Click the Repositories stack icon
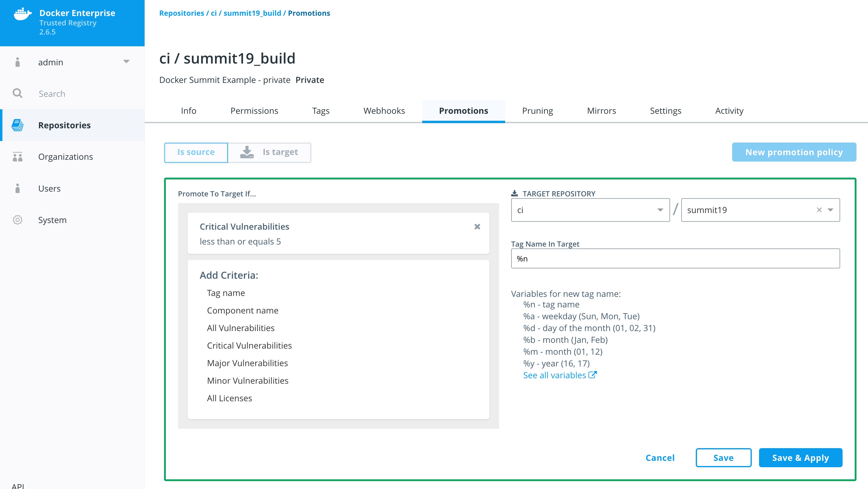 (x=18, y=125)
